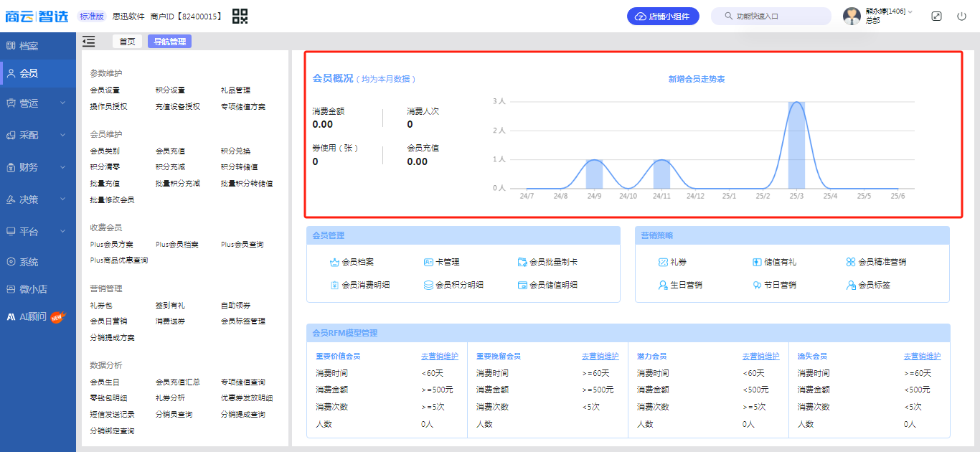The height and width of the screenshot is (452, 980).
Task: Open Plus会员档案 navigation link
Action: pos(176,245)
